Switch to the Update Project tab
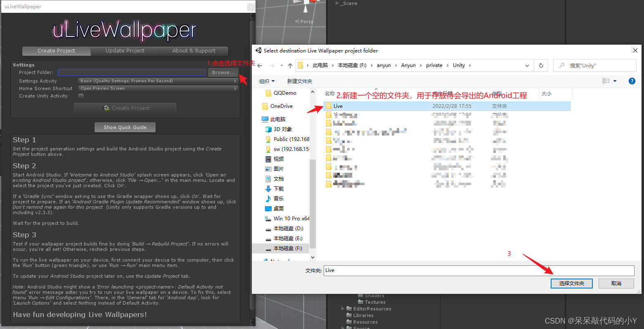 pos(125,51)
